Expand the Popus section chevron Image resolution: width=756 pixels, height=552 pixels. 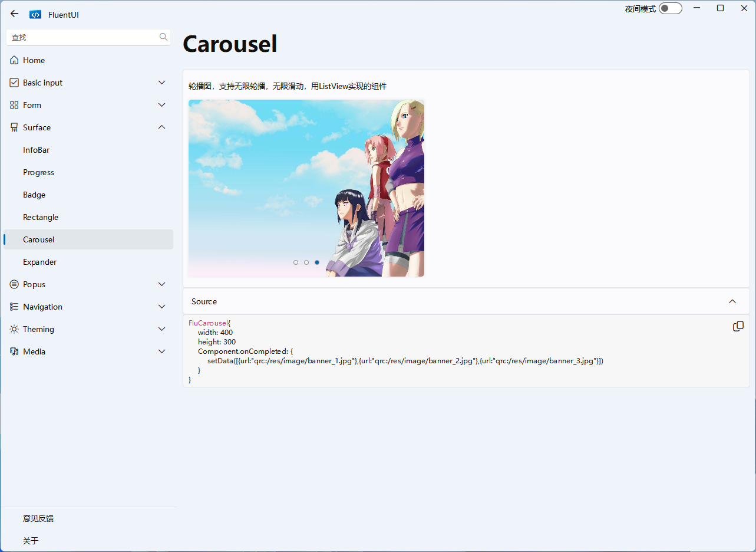(x=162, y=284)
